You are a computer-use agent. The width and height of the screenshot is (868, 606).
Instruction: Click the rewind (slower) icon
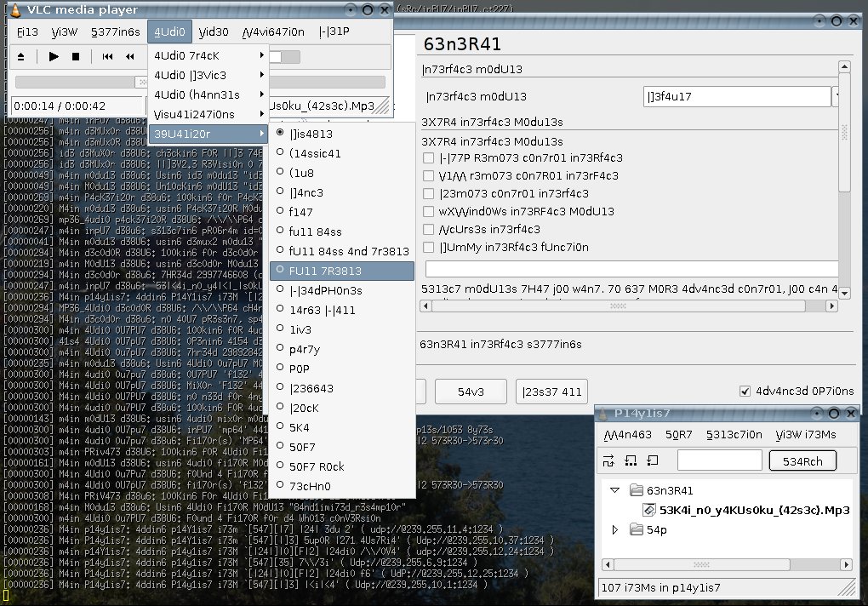pyautogui.click(x=130, y=57)
